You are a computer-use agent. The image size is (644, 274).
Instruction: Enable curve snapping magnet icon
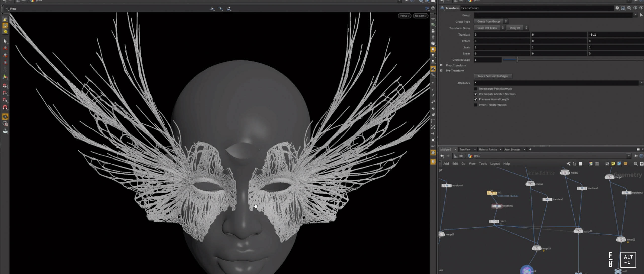[5, 93]
